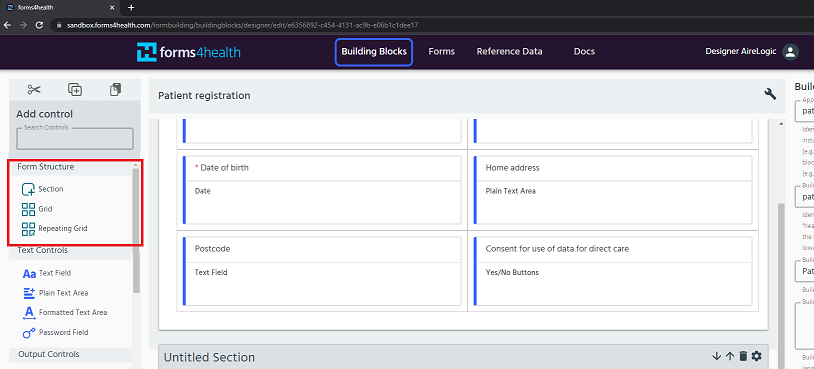
Task: Open the Forms menu
Action: point(441,52)
